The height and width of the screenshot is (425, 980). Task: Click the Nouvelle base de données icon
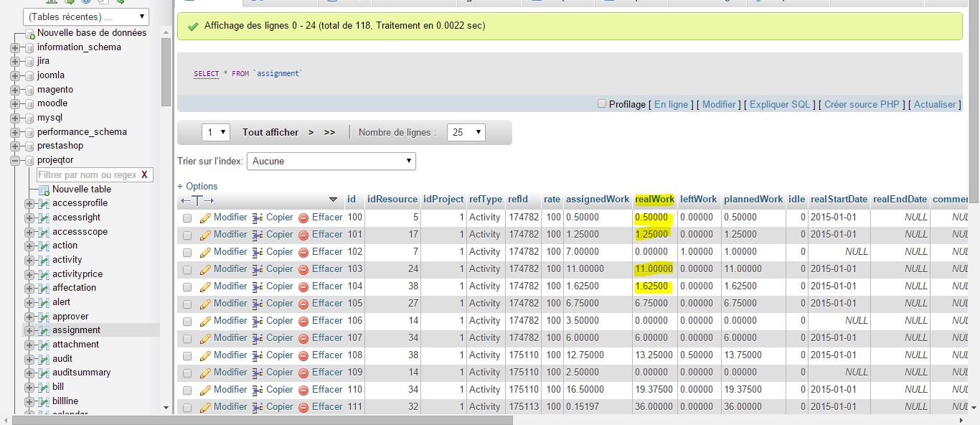pos(29,33)
